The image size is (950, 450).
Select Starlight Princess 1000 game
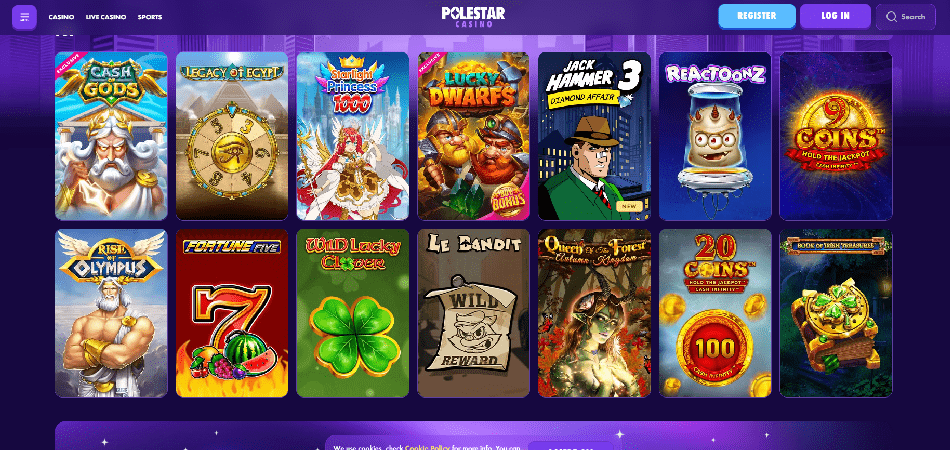[x=353, y=136]
